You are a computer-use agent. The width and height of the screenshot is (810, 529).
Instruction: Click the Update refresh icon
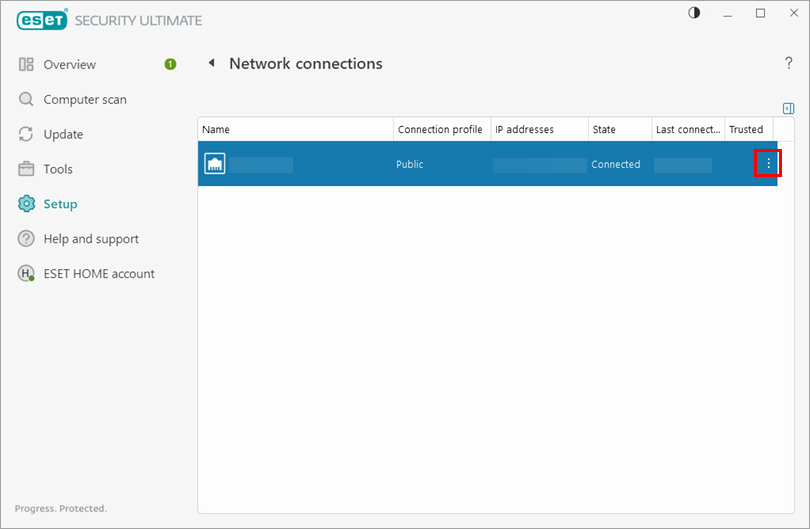tap(26, 135)
